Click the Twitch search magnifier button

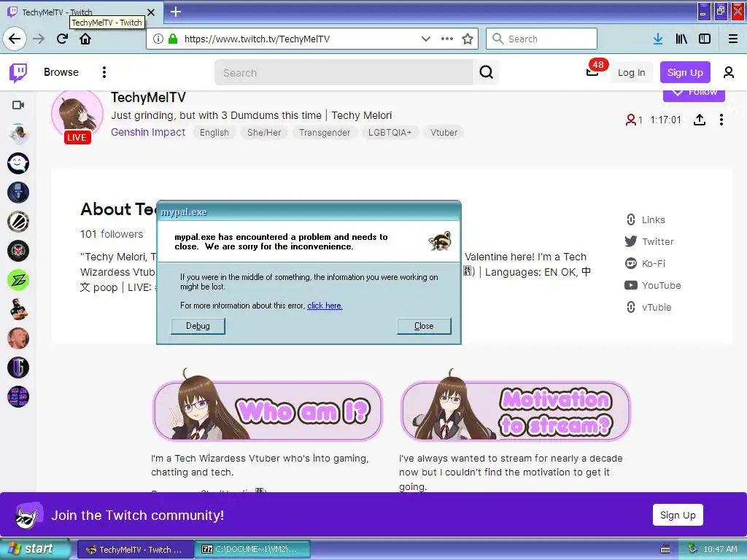click(486, 72)
